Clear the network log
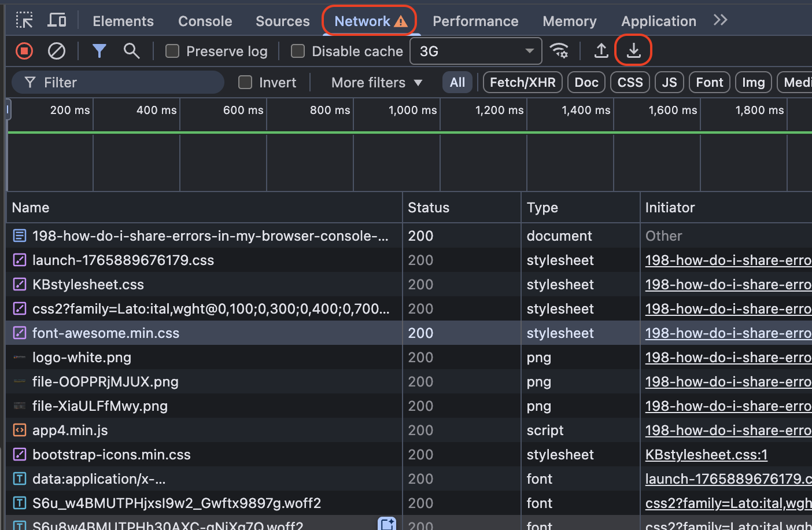This screenshot has height=530, width=812. click(x=57, y=51)
